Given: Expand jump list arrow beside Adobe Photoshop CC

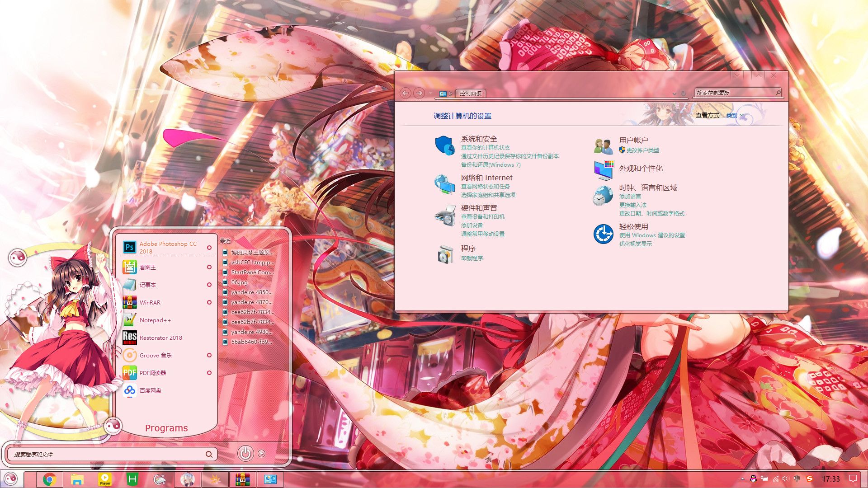Looking at the screenshot, I should click(x=209, y=248).
